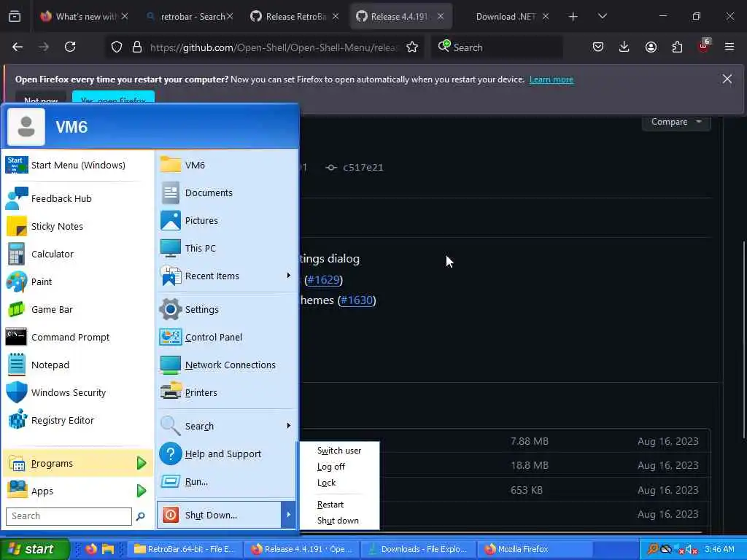Screen dimensions: 747x560
Task: Click the Shut Down... button
Action: pos(219,515)
